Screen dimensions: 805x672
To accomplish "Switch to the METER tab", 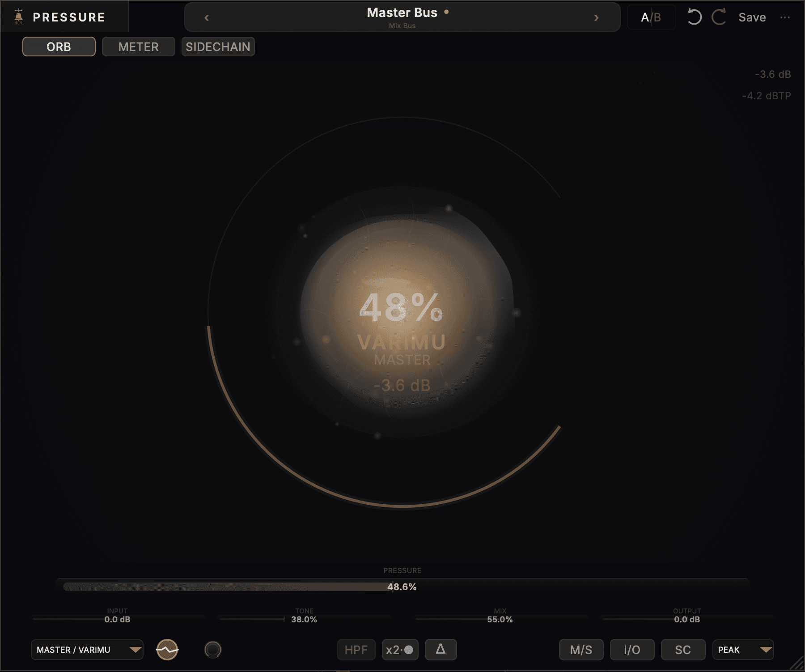I will tap(138, 47).
